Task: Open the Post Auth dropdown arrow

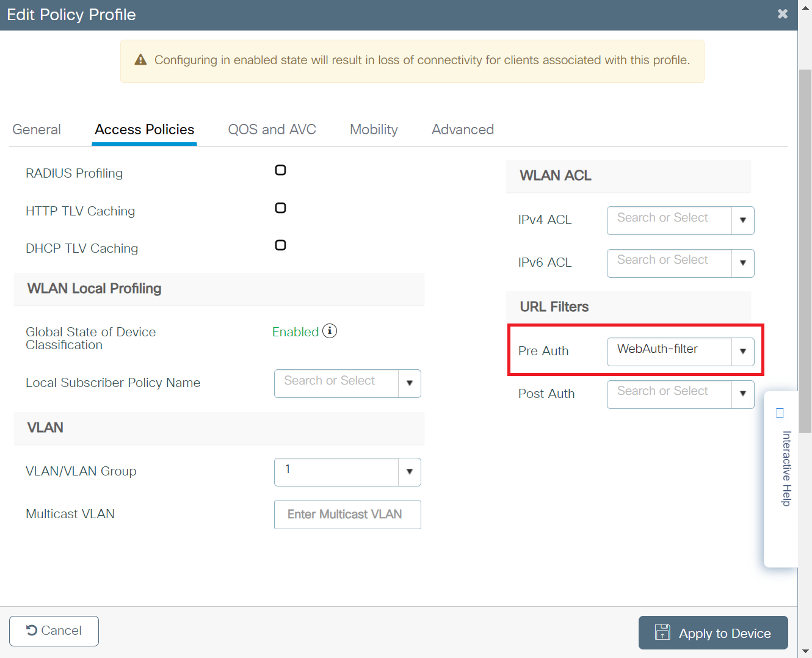Action: pos(742,394)
